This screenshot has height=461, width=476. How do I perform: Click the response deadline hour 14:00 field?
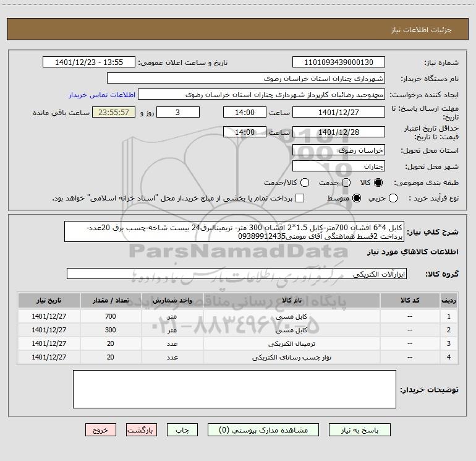(245, 112)
